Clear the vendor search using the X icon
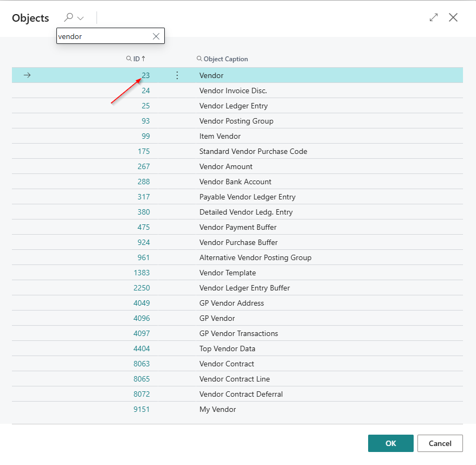 tap(156, 36)
